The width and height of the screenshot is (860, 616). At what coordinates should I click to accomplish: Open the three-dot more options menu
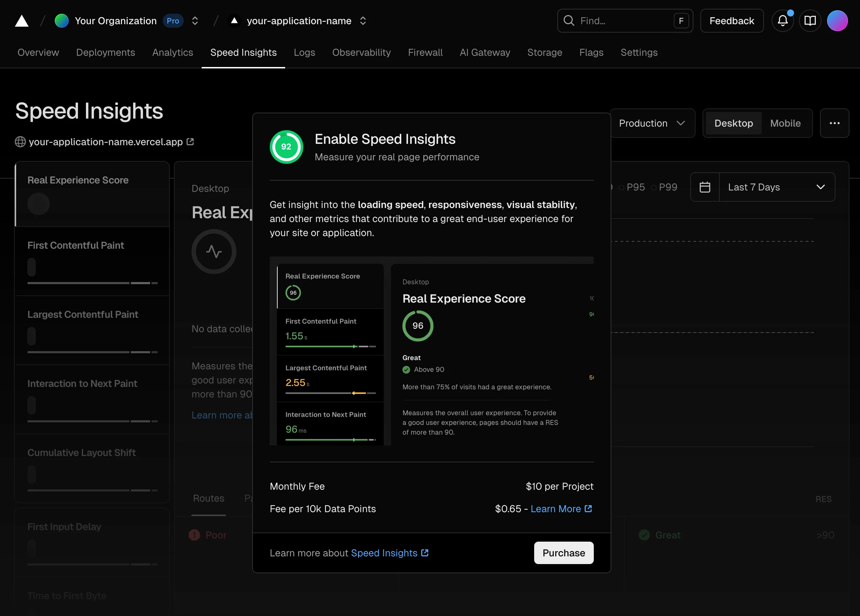tap(834, 123)
